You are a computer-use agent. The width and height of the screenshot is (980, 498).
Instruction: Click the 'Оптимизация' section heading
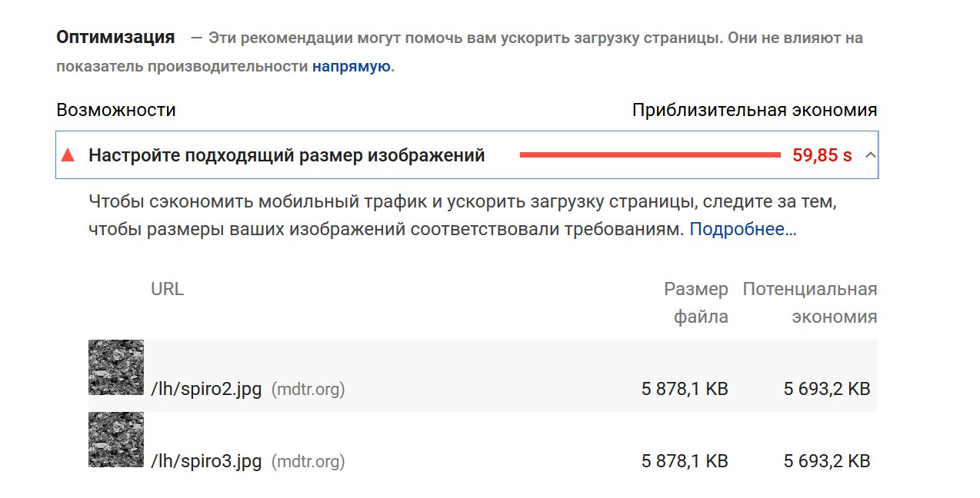point(115,37)
